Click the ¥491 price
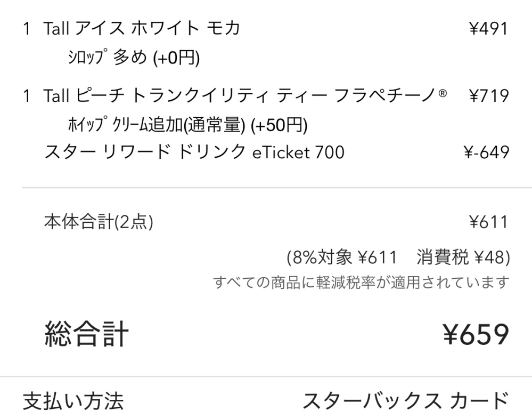This screenshot has width=532, height=419. click(488, 29)
